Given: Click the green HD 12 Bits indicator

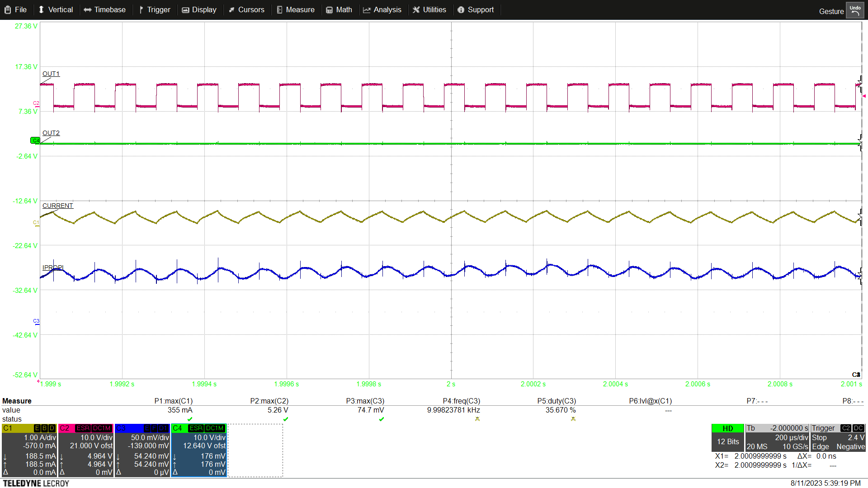Looking at the screenshot, I should click(727, 437).
